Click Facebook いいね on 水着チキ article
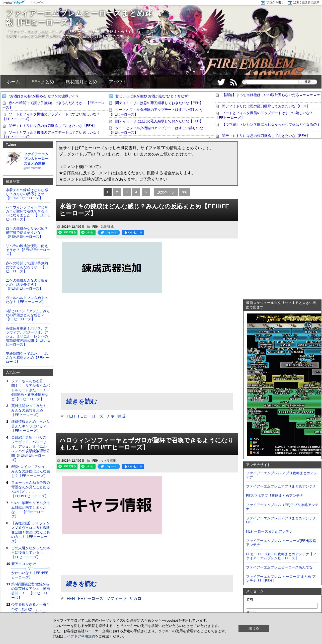 133,232
